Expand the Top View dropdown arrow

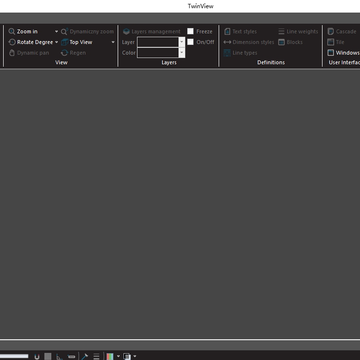[113, 42]
